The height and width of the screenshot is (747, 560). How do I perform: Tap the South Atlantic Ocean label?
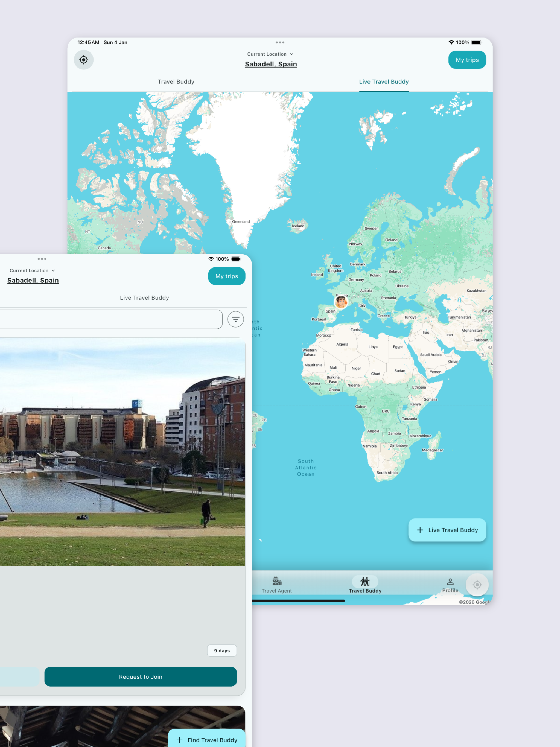[x=306, y=468]
